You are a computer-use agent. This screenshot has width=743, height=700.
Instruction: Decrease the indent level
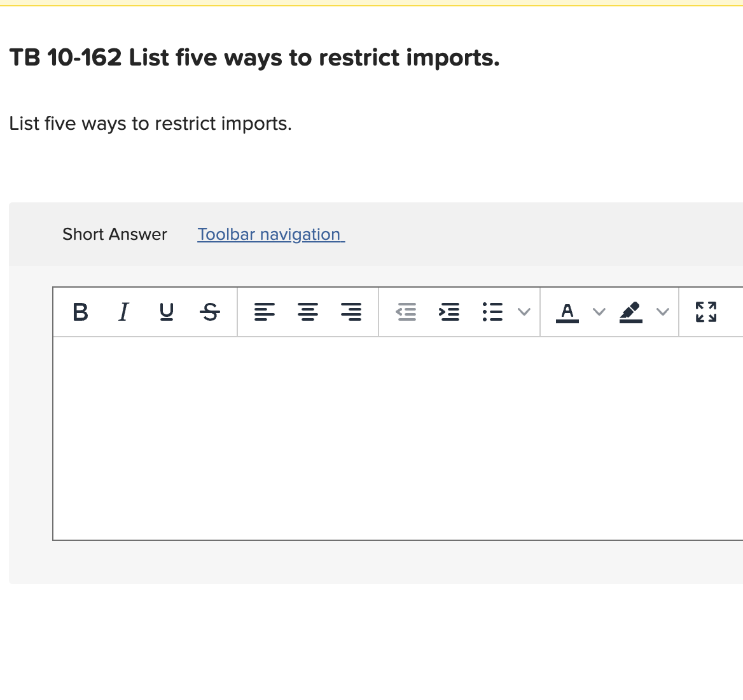(406, 312)
